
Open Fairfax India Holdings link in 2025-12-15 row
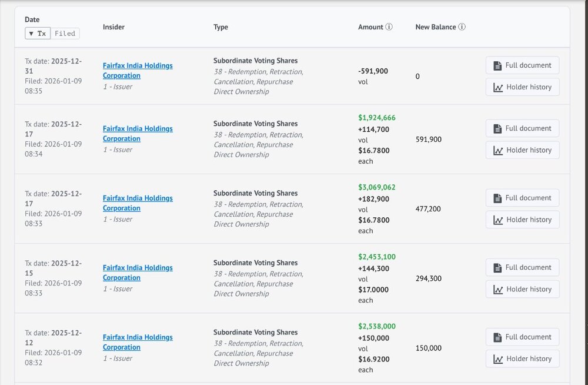click(138, 273)
